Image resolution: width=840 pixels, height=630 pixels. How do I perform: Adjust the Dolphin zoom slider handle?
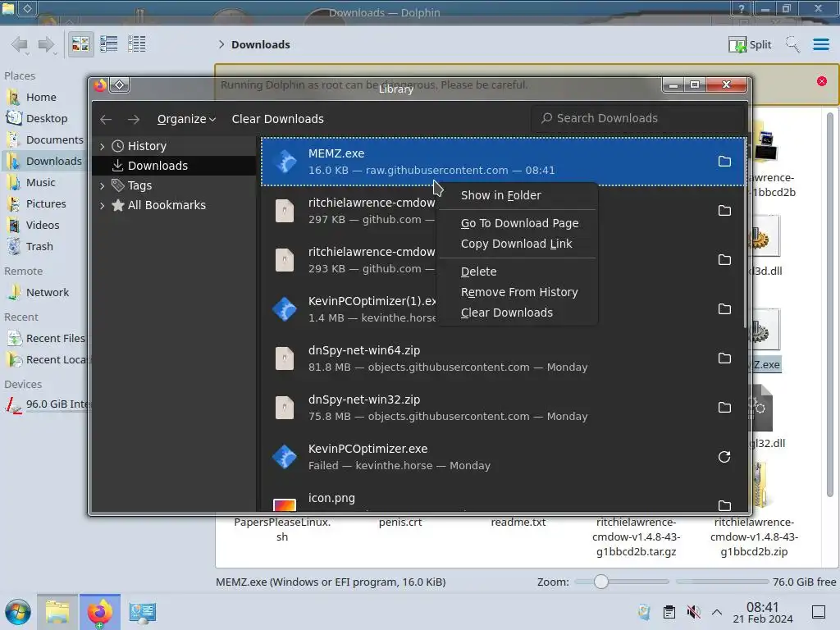tap(601, 582)
